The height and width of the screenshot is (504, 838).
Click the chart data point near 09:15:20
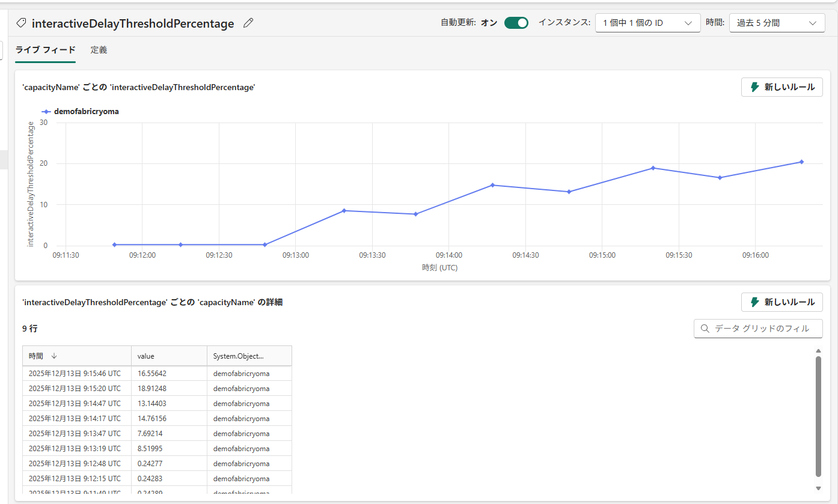(x=653, y=168)
